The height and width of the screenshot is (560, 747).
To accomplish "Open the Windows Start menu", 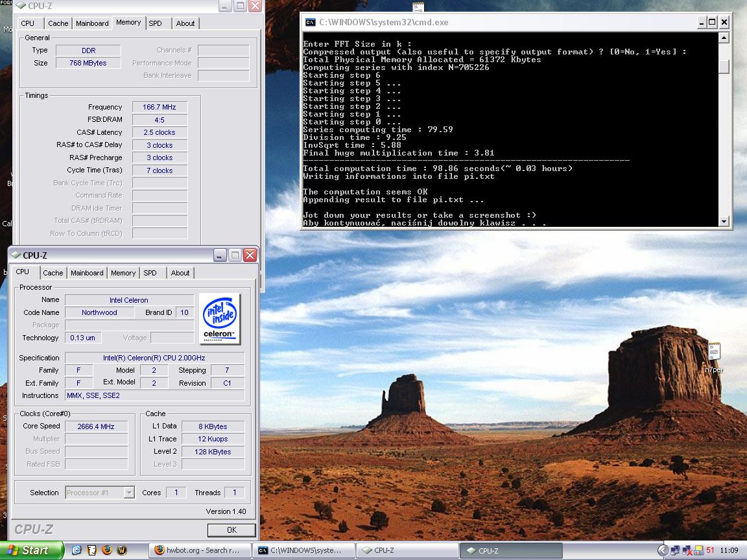I will [x=31, y=550].
